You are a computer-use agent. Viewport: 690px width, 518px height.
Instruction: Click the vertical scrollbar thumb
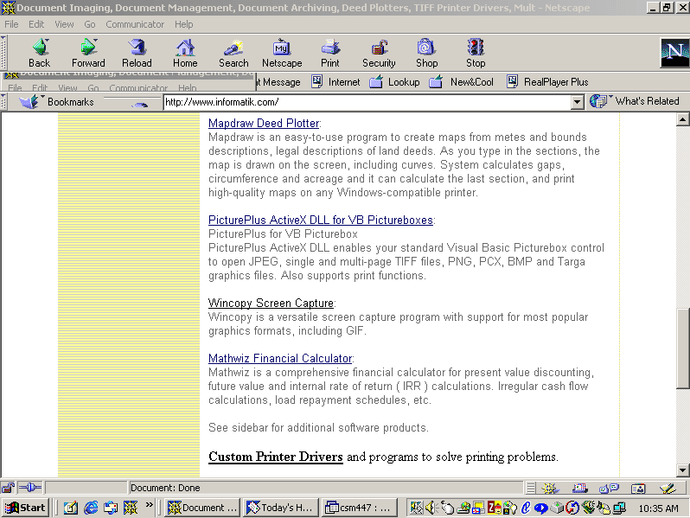coord(683,349)
